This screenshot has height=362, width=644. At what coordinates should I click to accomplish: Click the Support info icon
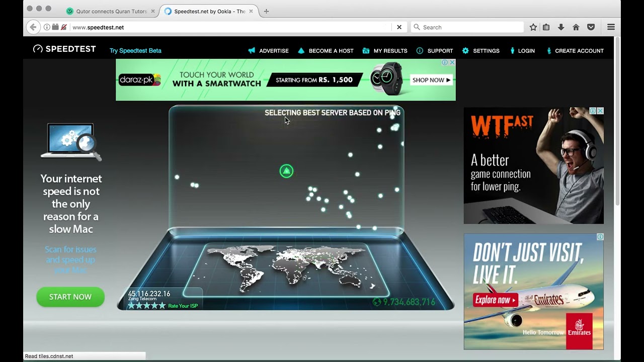pyautogui.click(x=420, y=51)
